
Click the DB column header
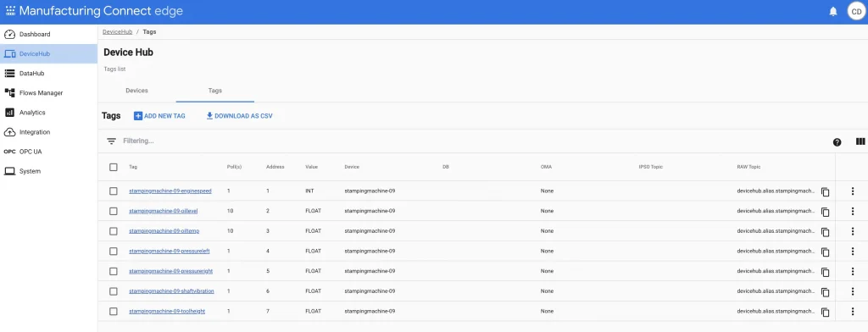(446, 167)
